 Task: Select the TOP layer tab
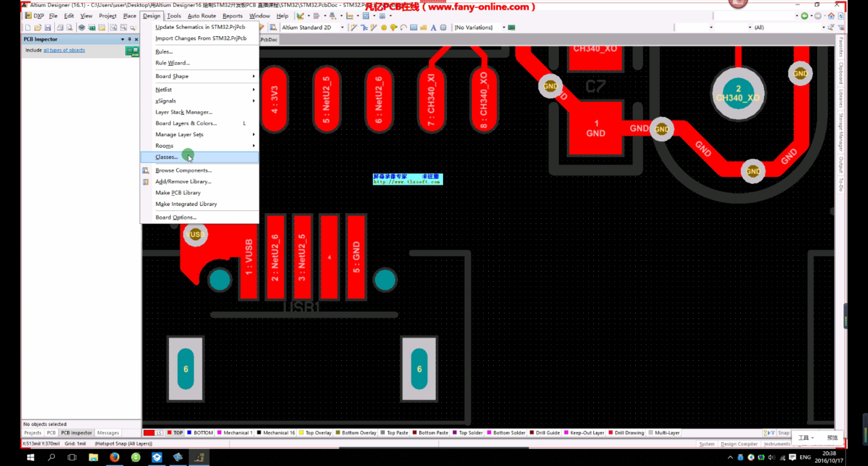tap(175, 433)
